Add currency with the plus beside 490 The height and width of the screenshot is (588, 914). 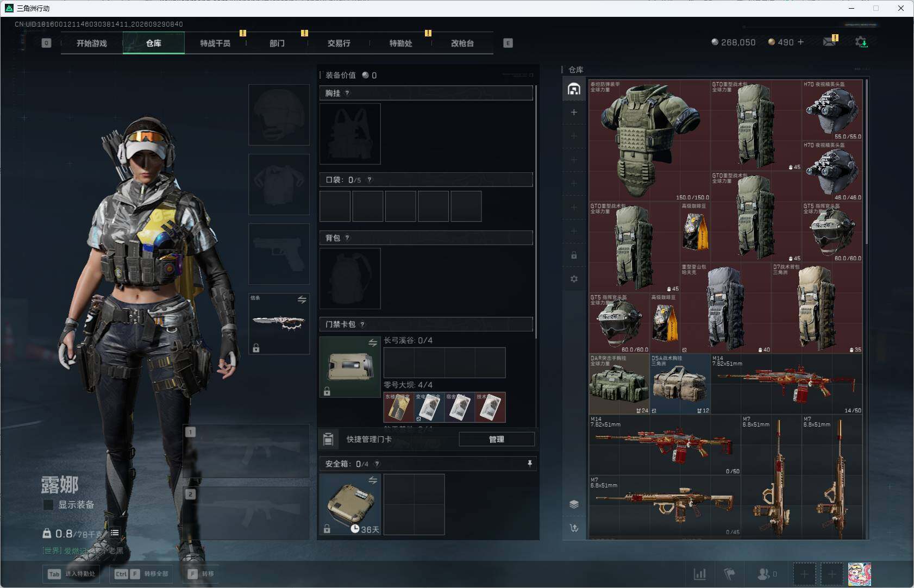pyautogui.click(x=800, y=42)
